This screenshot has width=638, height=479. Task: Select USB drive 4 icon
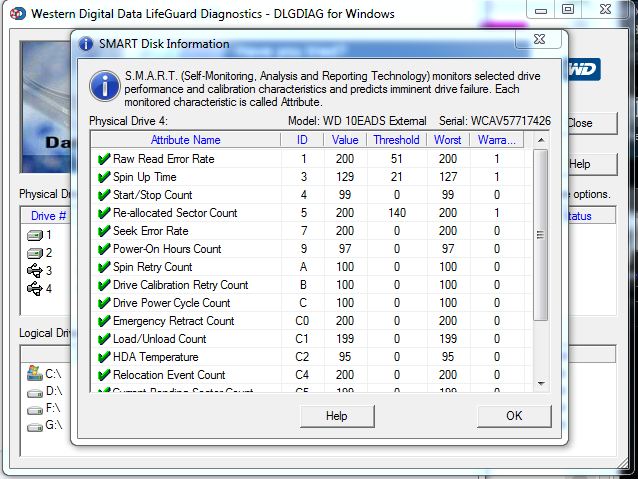click(35, 288)
